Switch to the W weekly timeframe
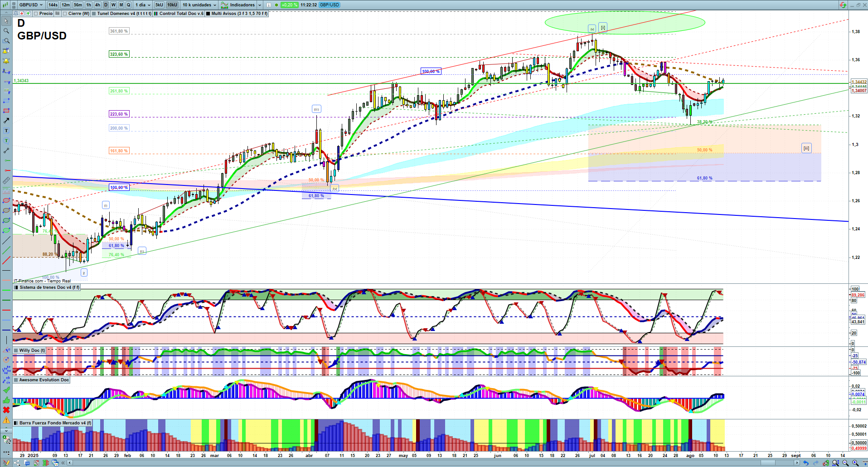Viewport: 868px width, 467px height. [113, 5]
